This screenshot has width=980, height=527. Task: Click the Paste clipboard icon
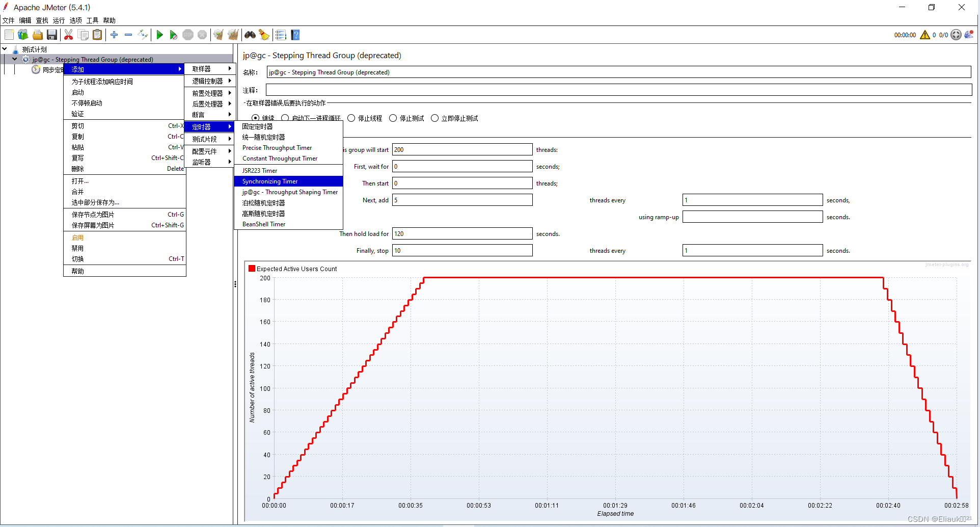click(x=97, y=35)
